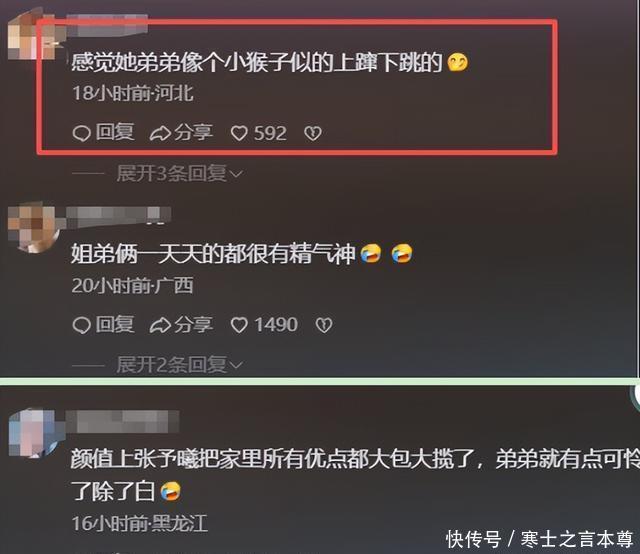
Task: Click the blurred username of the 广西 commenter
Action: pyautogui.click(x=119, y=216)
